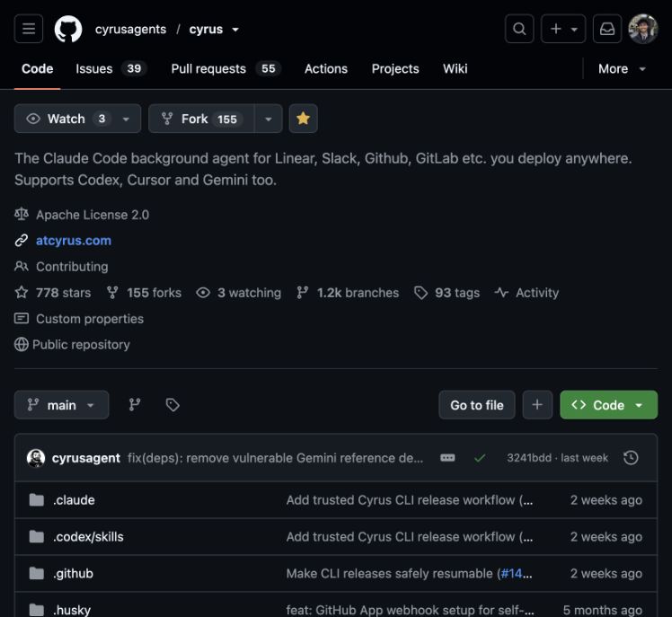This screenshot has height=617, width=672.
Task: Click the scales license icon
Action: click(x=22, y=215)
